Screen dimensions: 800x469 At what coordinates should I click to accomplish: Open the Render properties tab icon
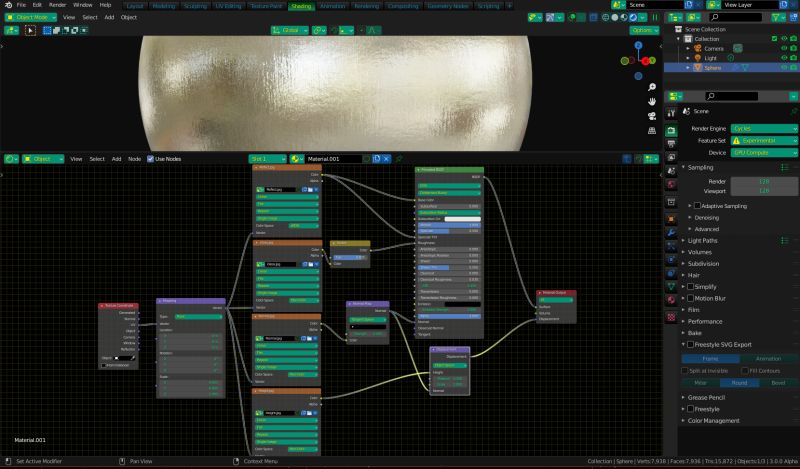click(x=671, y=131)
